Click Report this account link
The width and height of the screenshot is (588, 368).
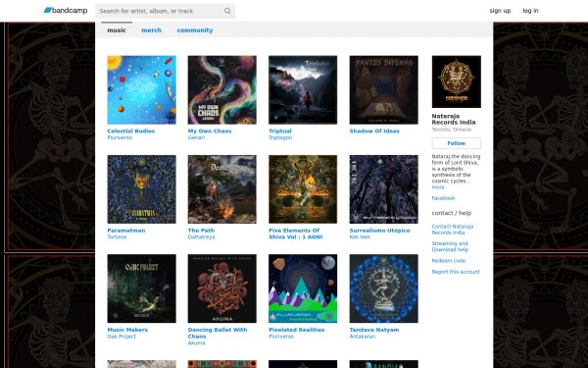click(456, 272)
